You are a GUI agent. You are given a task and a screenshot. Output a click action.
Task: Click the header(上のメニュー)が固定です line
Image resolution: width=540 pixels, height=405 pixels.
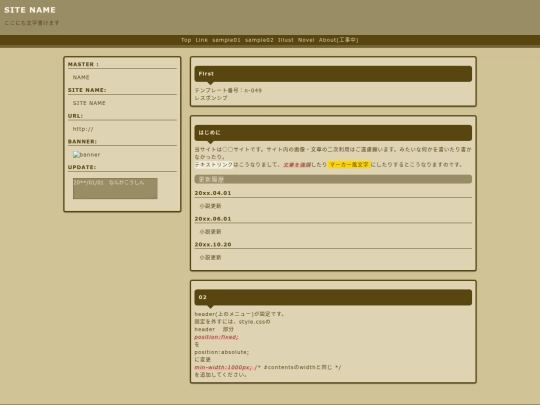(x=240, y=314)
